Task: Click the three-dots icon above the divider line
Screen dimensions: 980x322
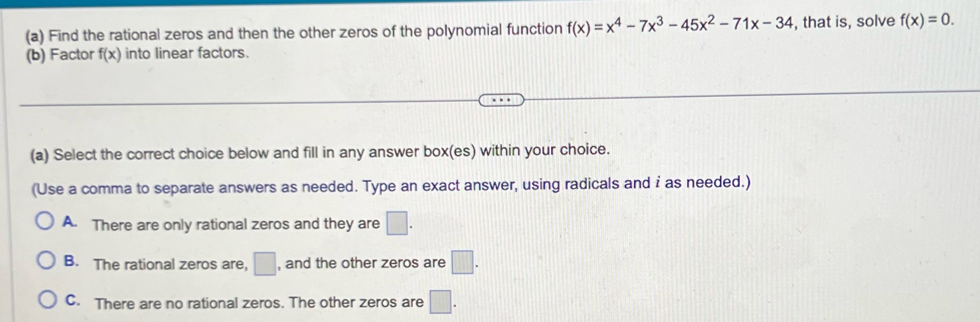Action: (501, 100)
